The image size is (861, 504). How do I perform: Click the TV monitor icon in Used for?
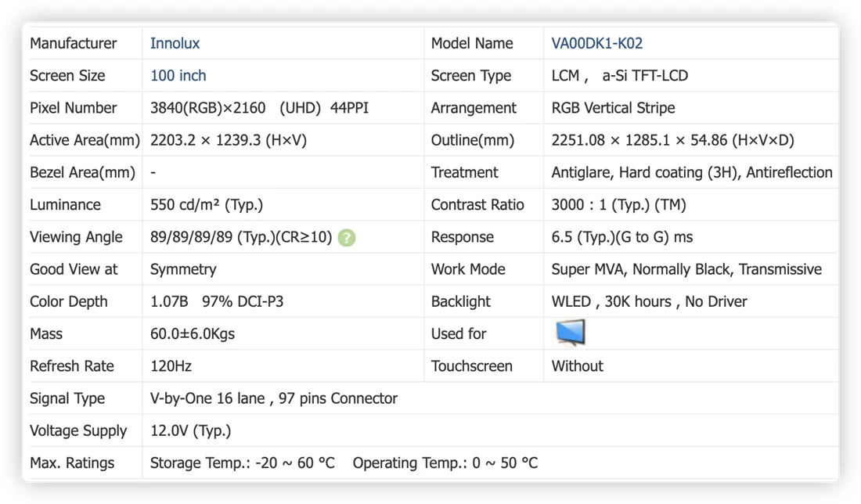click(570, 333)
